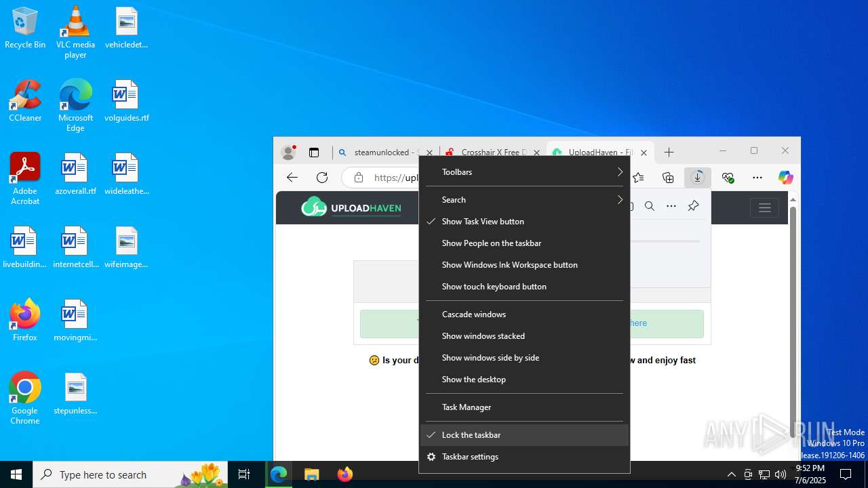Image resolution: width=868 pixels, height=488 pixels.
Task: Select the vehicledet... image file icon
Action: (x=126, y=28)
